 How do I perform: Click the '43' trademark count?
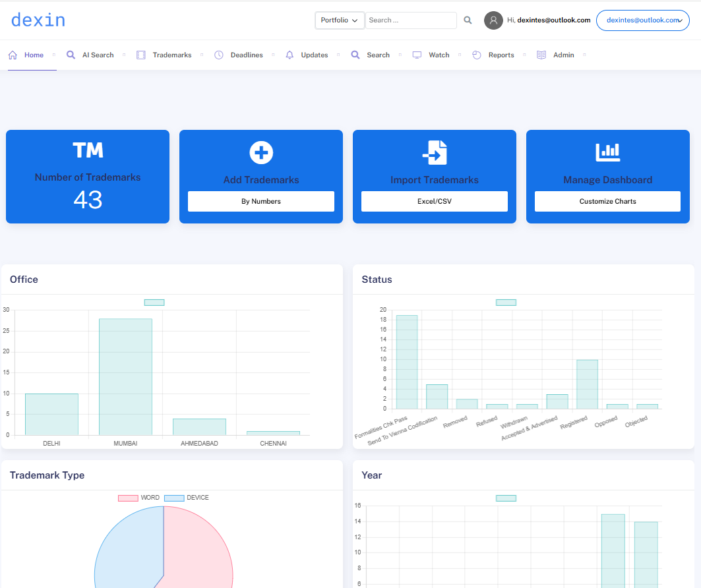88,200
